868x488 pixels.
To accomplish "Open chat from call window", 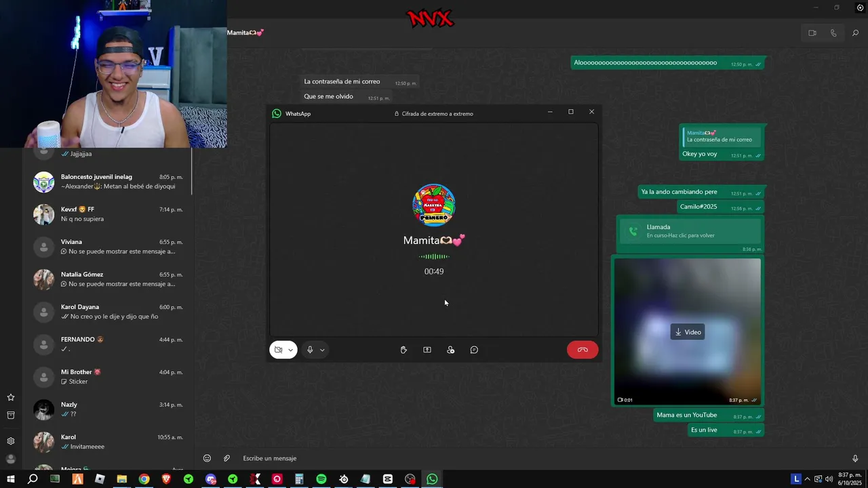I will coord(475,350).
